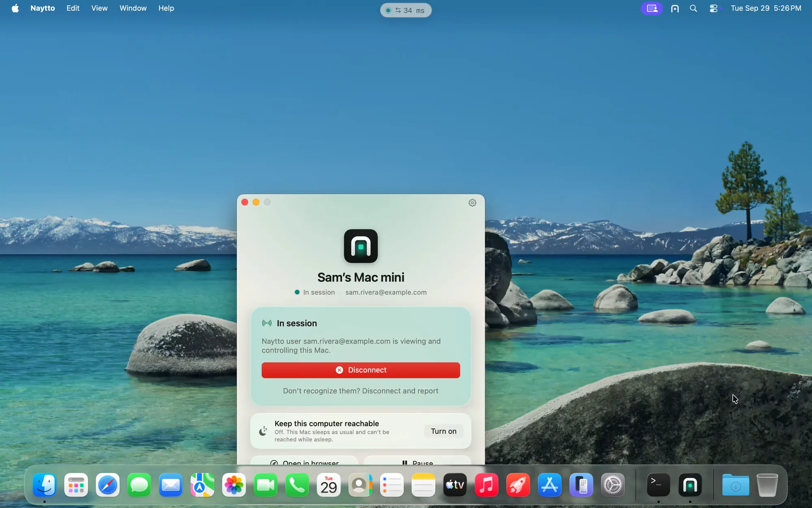Click the red Disconnect button
The height and width of the screenshot is (508, 812).
point(361,370)
